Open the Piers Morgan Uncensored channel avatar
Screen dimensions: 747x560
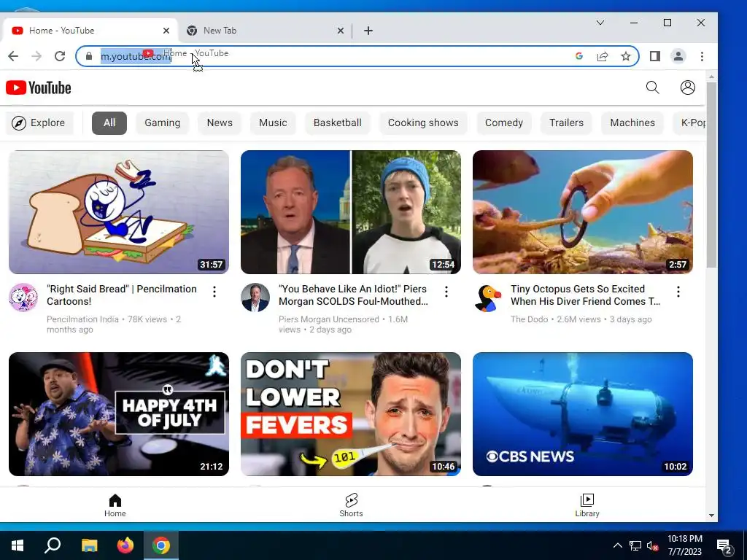pos(255,297)
